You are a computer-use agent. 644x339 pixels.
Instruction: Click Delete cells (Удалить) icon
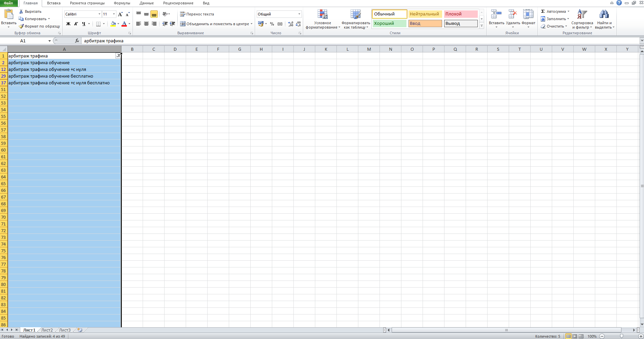point(513,14)
